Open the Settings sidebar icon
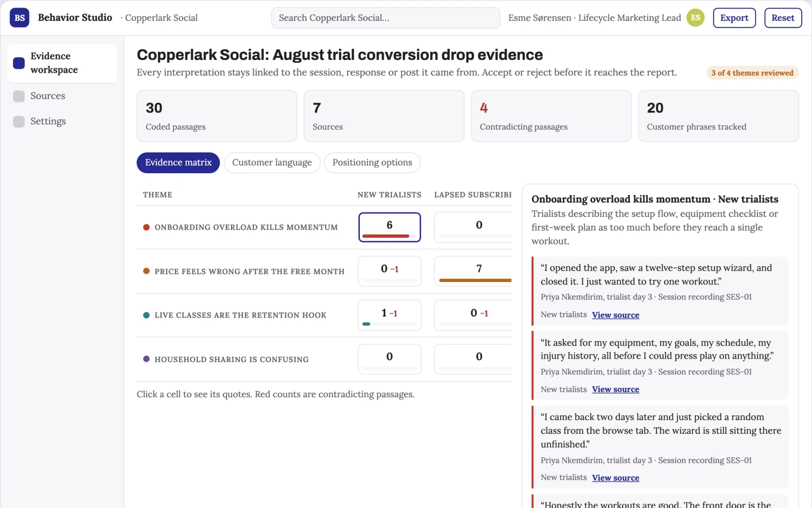This screenshot has height=508, width=812. [x=19, y=121]
